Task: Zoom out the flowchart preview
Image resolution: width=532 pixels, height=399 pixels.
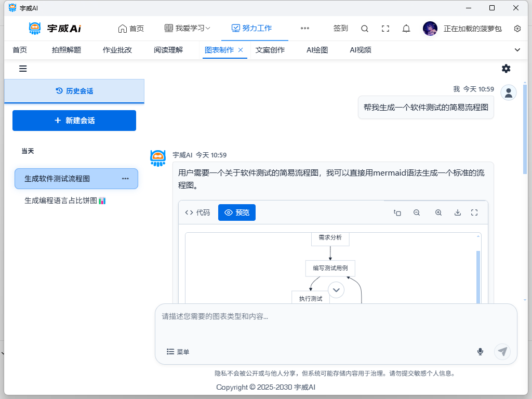Action: tap(417, 212)
